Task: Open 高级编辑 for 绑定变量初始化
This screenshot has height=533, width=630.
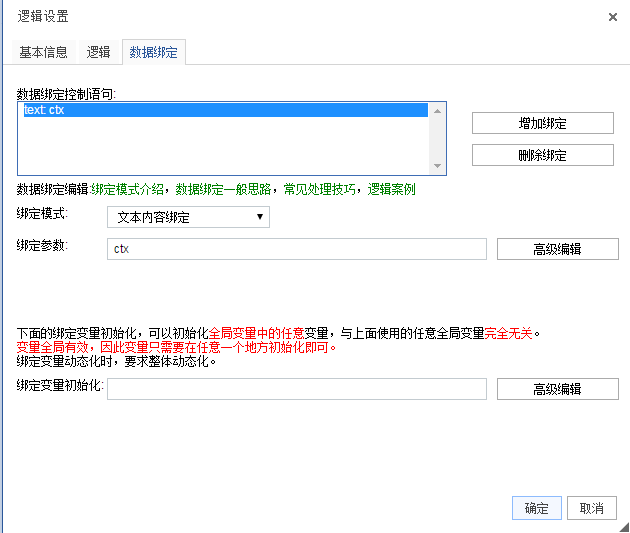Action: coord(557,389)
